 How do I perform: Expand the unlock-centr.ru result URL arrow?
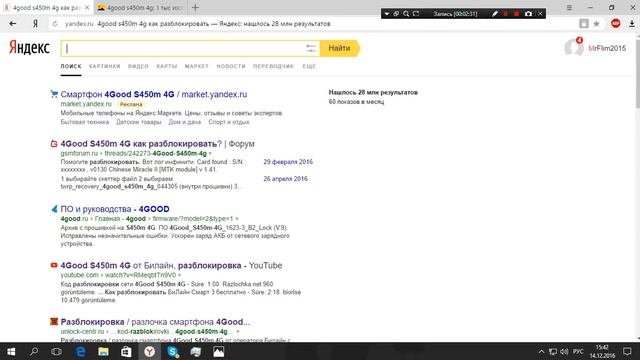[237, 331]
